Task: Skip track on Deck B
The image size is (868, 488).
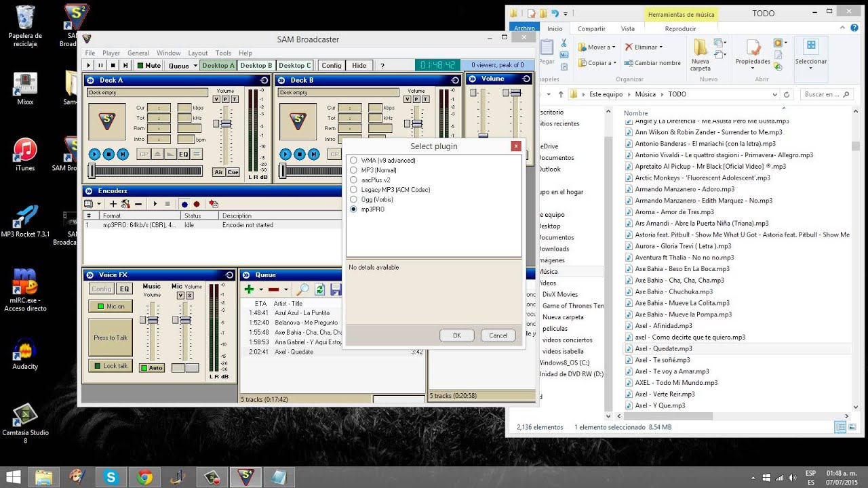Action: [314, 154]
